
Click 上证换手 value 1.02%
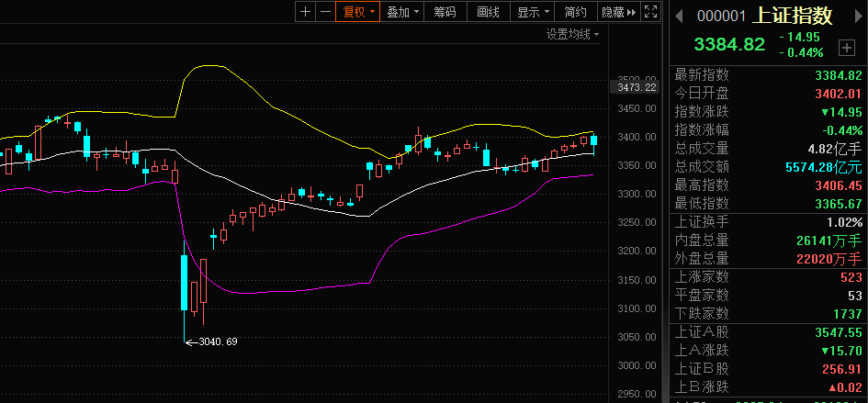(844, 222)
